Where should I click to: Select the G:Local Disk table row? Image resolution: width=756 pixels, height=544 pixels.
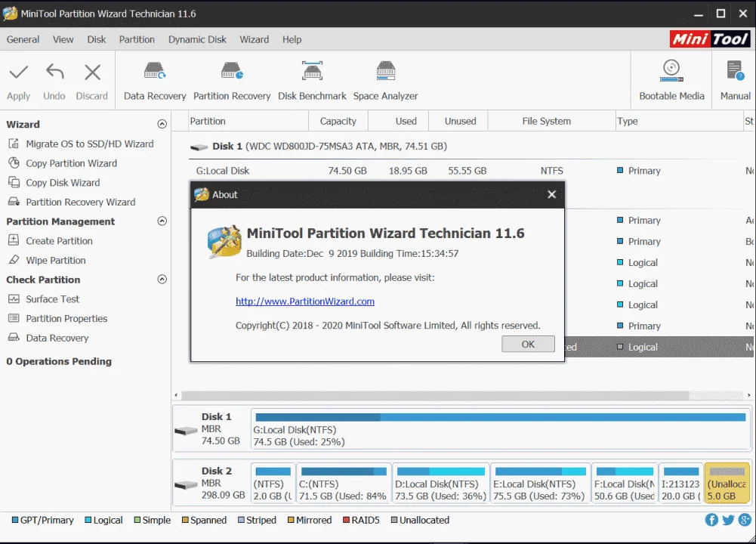470,170
